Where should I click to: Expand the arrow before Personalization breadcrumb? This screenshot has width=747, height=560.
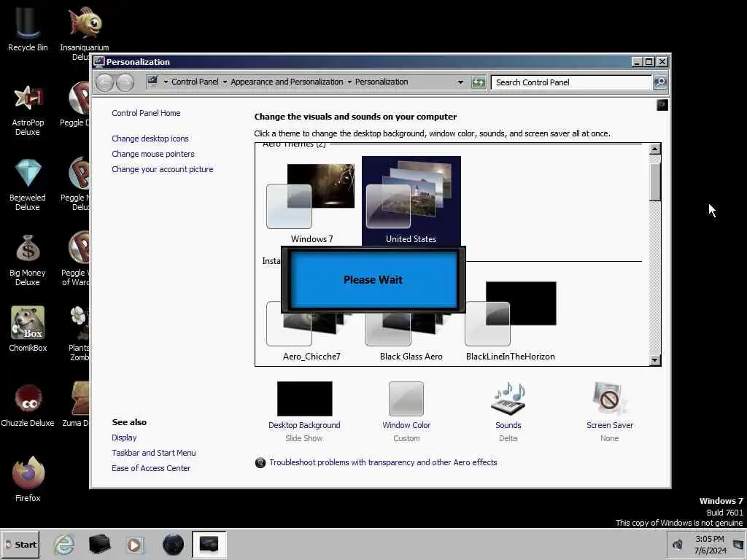click(x=349, y=82)
